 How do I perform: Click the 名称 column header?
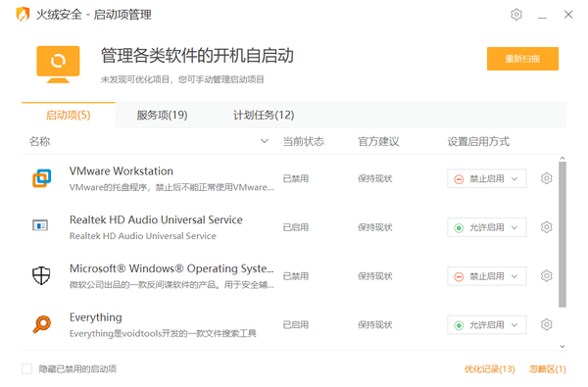click(x=40, y=142)
